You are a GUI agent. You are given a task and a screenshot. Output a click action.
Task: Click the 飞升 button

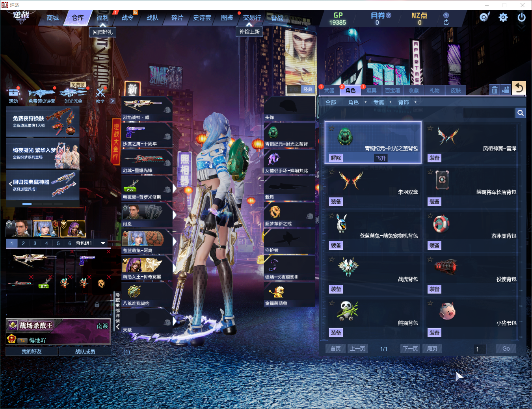tap(381, 158)
